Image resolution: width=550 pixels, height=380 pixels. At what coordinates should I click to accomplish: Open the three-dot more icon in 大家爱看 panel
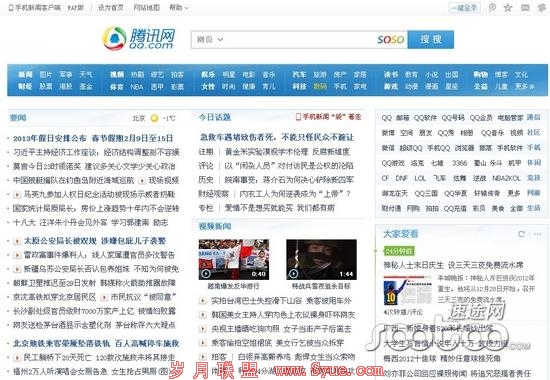[x=537, y=234]
